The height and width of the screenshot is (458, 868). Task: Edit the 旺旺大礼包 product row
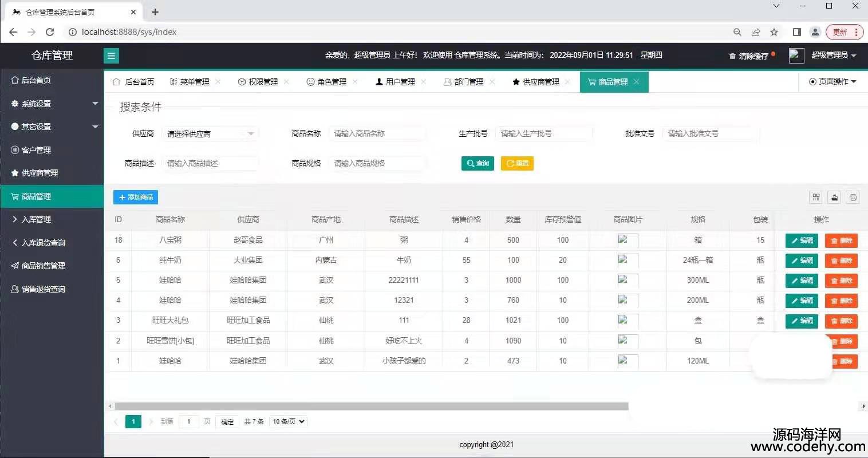802,321
